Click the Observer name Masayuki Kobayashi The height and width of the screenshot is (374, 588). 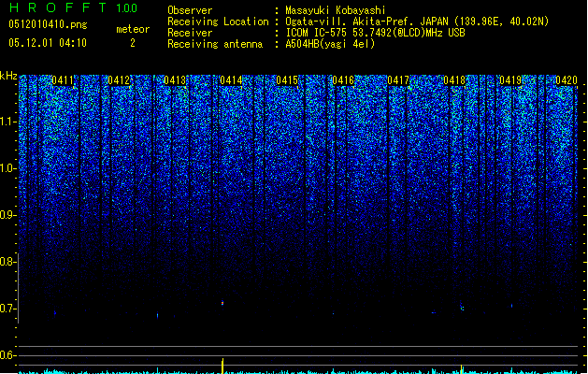click(336, 10)
